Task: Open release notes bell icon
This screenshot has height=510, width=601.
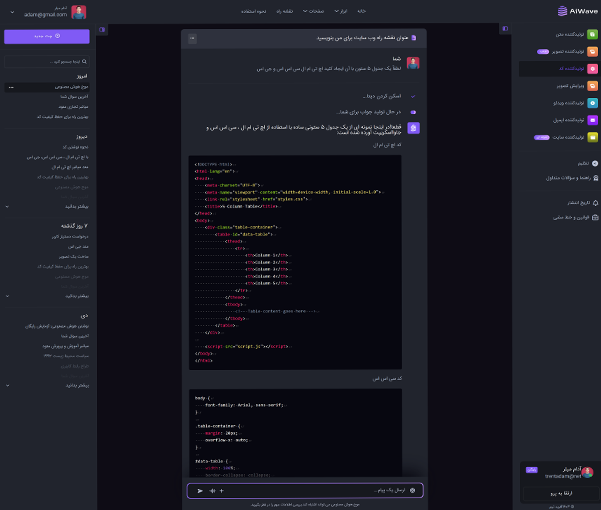Action: (595, 203)
